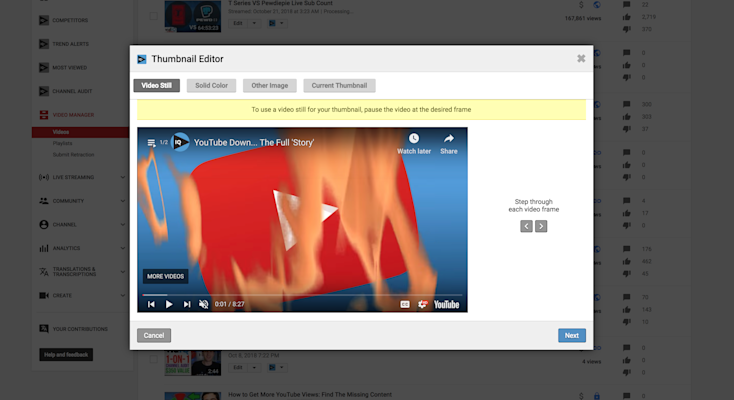
Task: Open the playlist icon in player
Action: point(151,142)
